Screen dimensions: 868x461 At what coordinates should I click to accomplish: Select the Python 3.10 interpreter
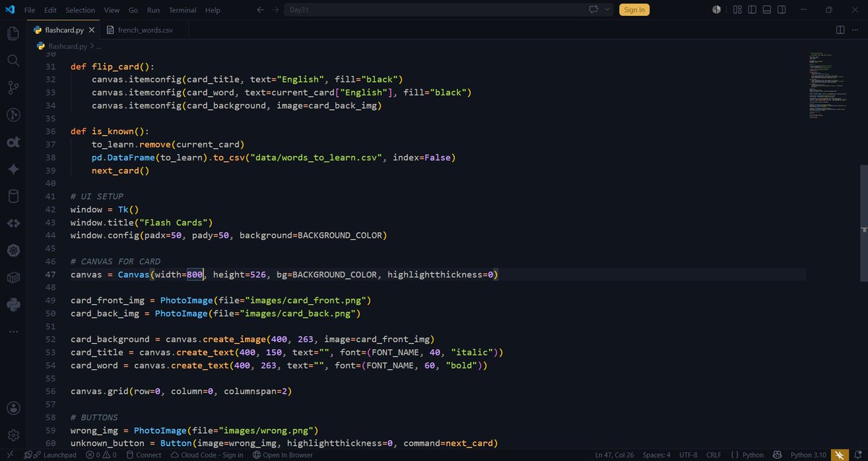[x=808, y=455]
